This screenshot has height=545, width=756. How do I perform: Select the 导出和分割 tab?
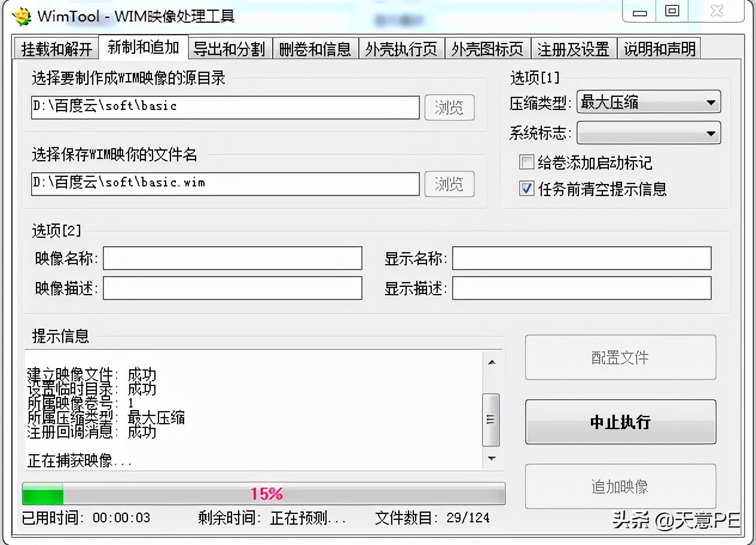point(230,48)
